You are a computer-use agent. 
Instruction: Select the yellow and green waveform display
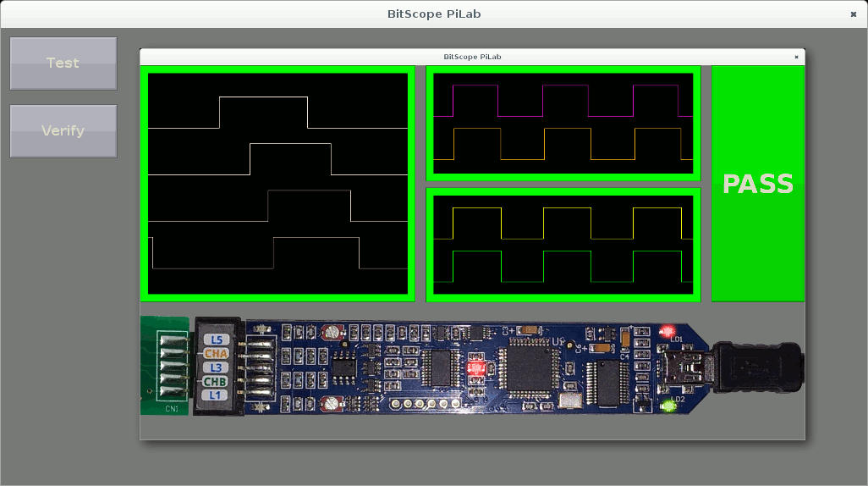[x=563, y=245]
